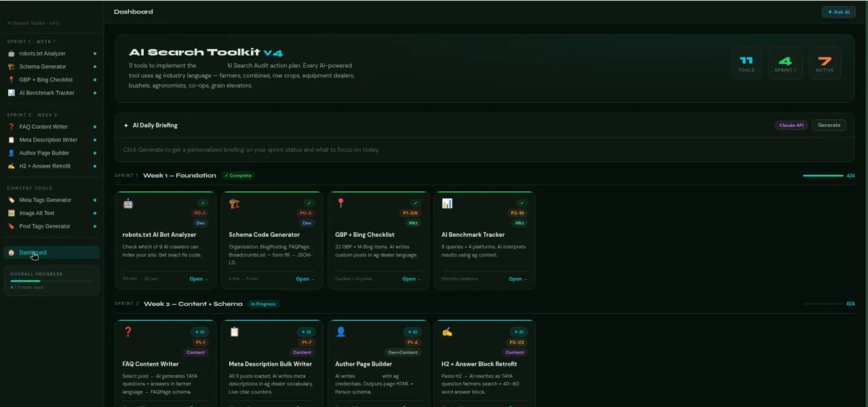Click the construction icon beside Schema Generator in sidebar
The image size is (868, 407).
tap(11, 66)
